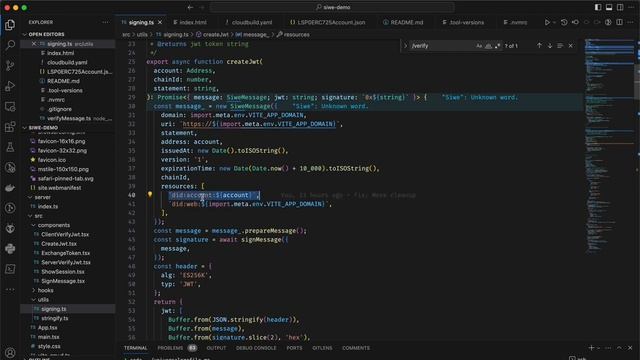Open stringify.ts in file tree
Image resolution: width=640 pixels, height=360 pixels.
(55, 318)
